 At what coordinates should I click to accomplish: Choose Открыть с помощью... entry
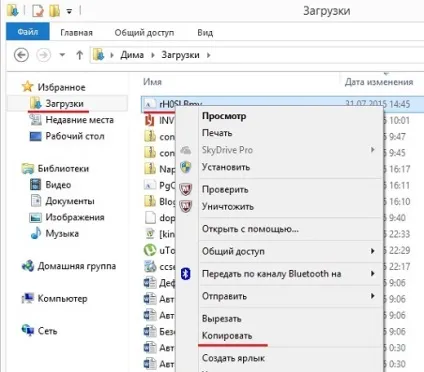[x=250, y=229]
